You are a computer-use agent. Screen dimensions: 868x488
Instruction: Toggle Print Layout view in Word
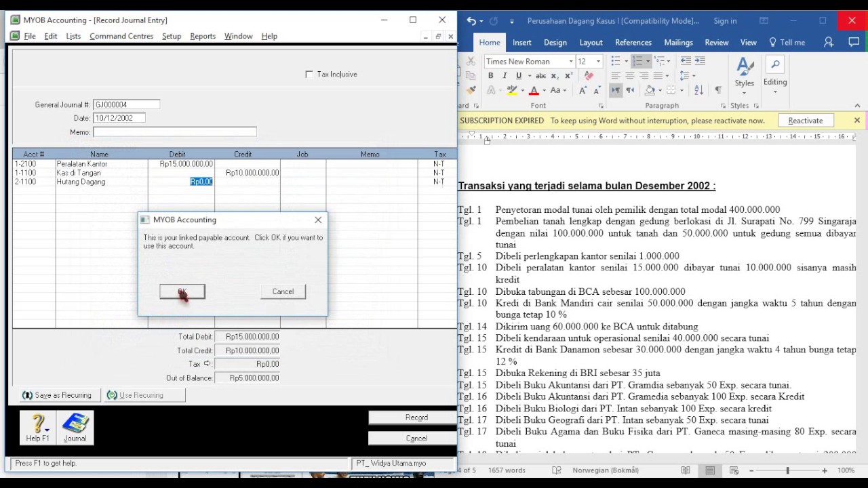710,470
